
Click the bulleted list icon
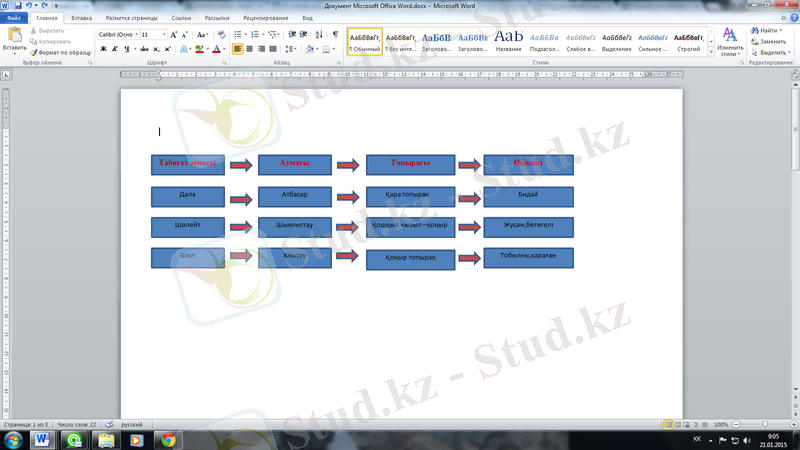point(237,34)
